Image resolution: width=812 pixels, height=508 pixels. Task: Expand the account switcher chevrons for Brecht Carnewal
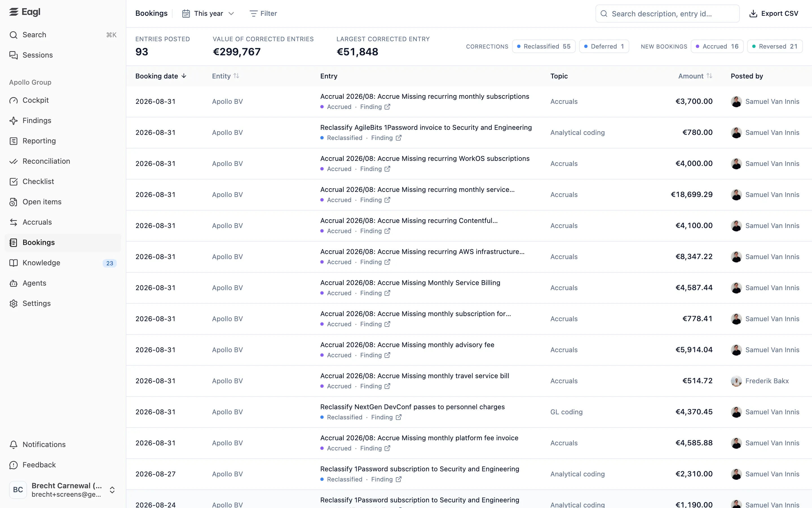[x=112, y=490]
